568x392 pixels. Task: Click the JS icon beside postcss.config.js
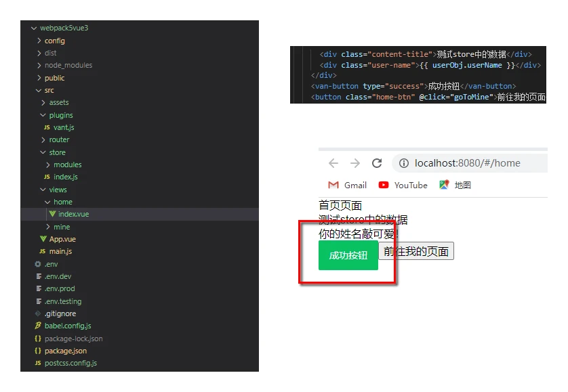click(x=38, y=363)
